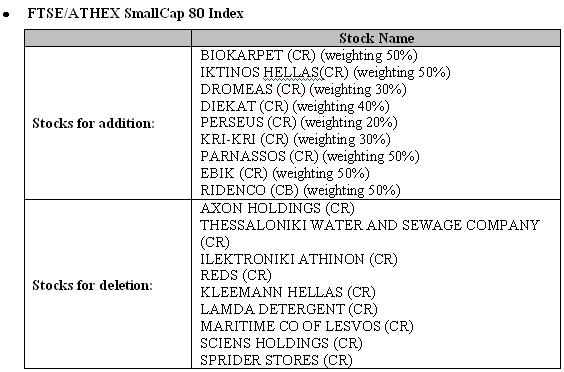
Task: Select the Stocks for deletion row label
Action: pos(92,285)
